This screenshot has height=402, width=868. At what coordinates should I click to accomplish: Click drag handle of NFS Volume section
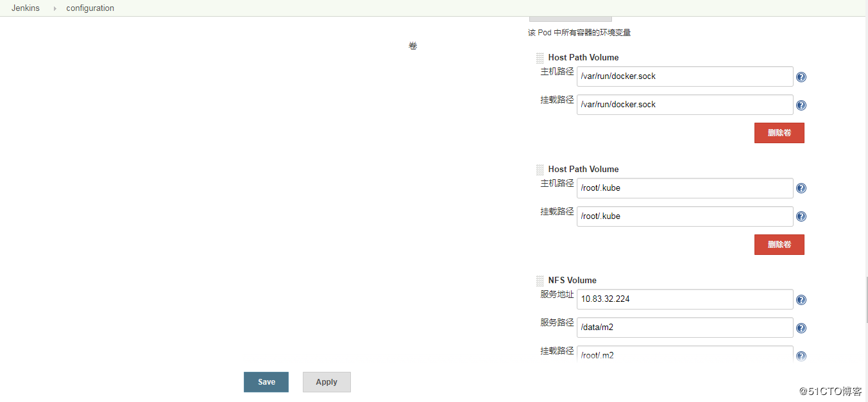tap(540, 281)
